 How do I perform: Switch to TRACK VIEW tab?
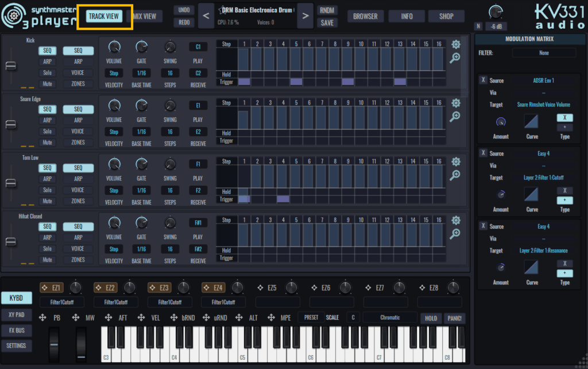tap(104, 16)
